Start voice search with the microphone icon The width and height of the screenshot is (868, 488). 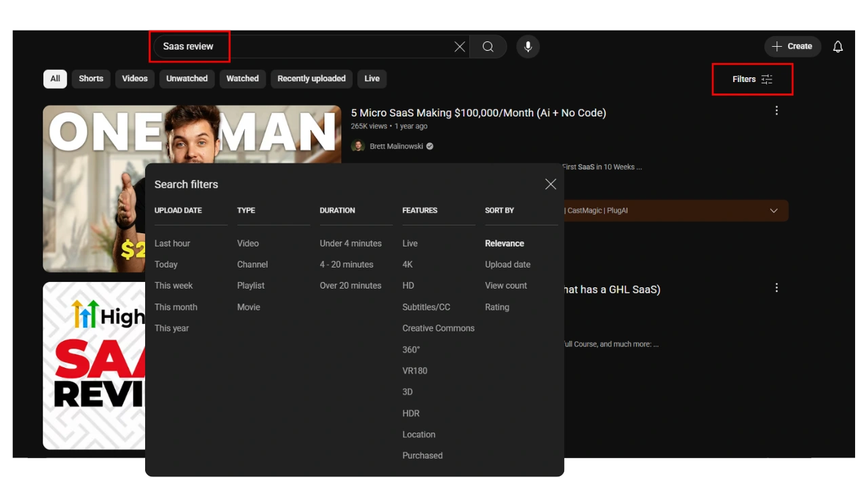(x=528, y=47)
